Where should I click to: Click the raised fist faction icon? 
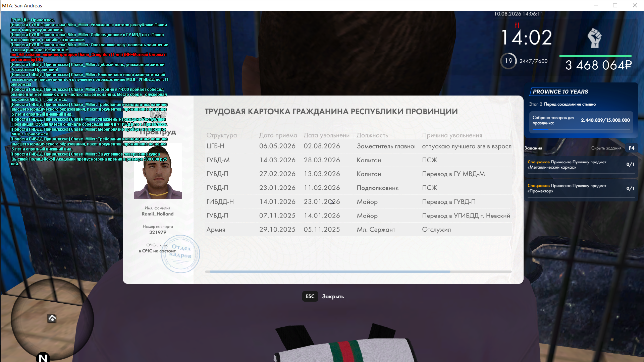click(594, 38)
